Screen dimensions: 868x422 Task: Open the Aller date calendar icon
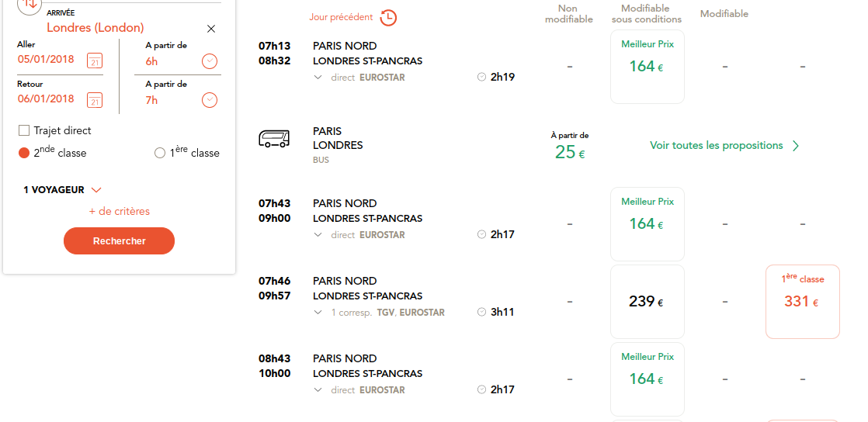tap(95, 61)
